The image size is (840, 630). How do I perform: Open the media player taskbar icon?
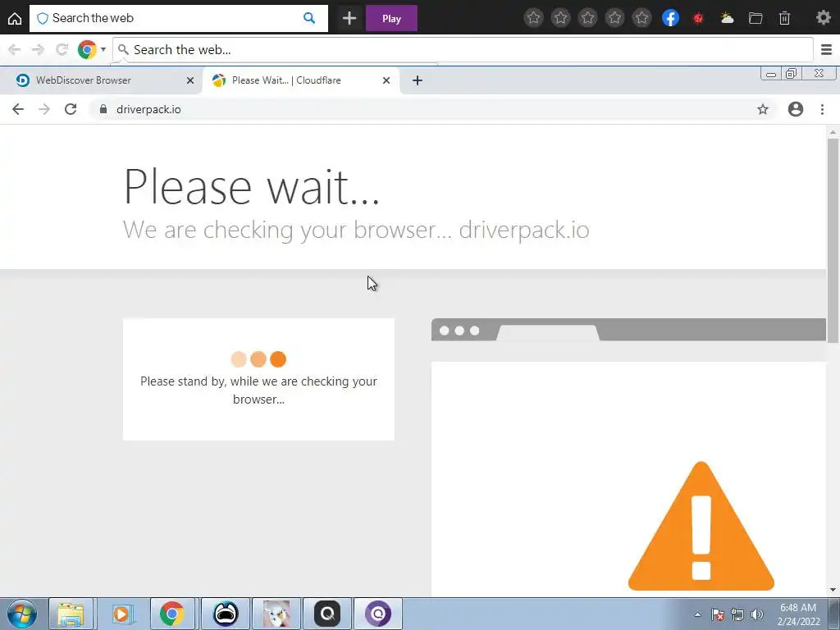click(x=121, y=614)
